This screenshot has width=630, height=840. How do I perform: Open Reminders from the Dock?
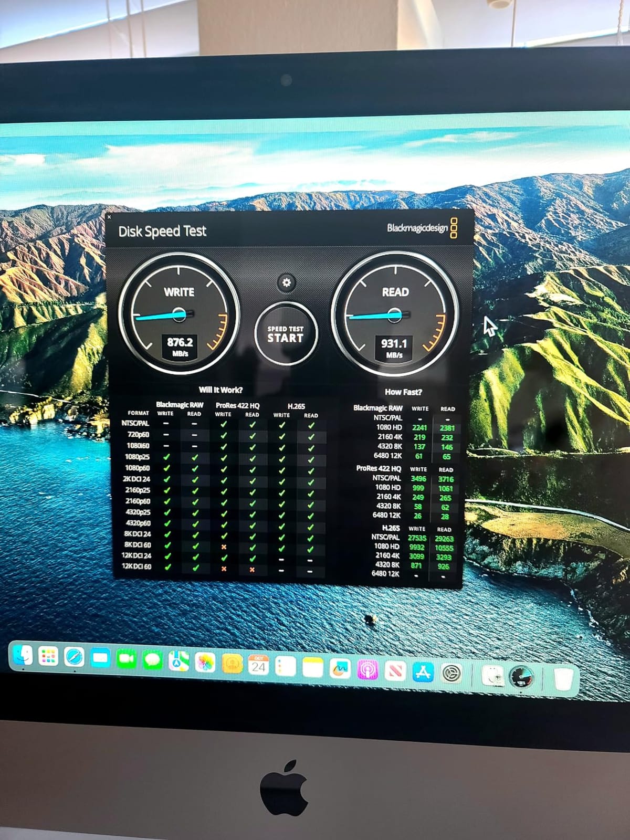286,666
